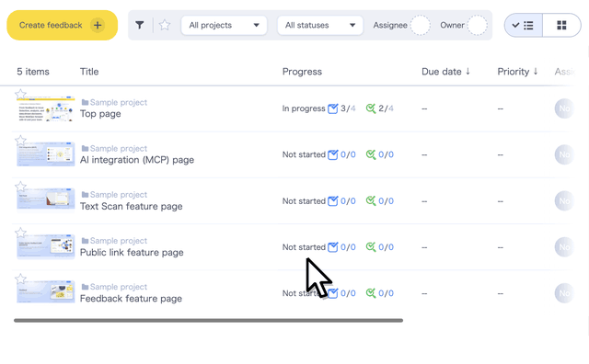Click the plus icon on Create feedback
The image size is (589, 364).
click(98, 25)
